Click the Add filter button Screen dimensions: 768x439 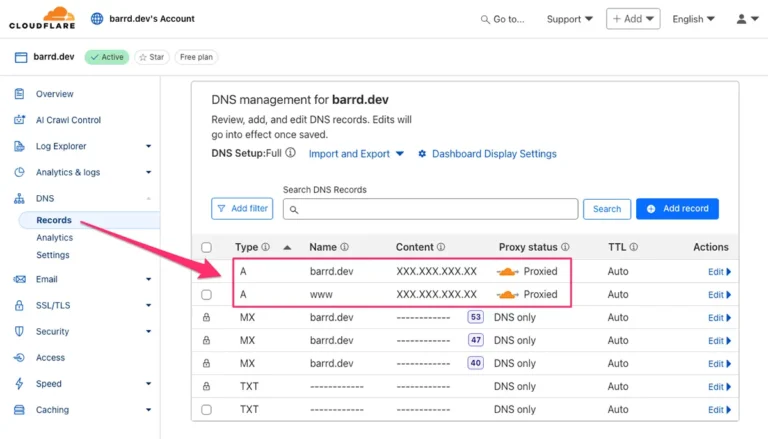242,209
